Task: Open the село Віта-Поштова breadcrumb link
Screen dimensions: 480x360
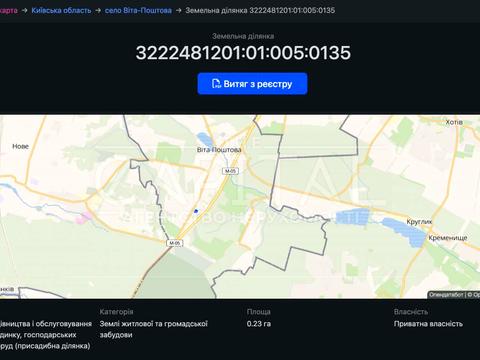Action: click(x=138, y=10)
